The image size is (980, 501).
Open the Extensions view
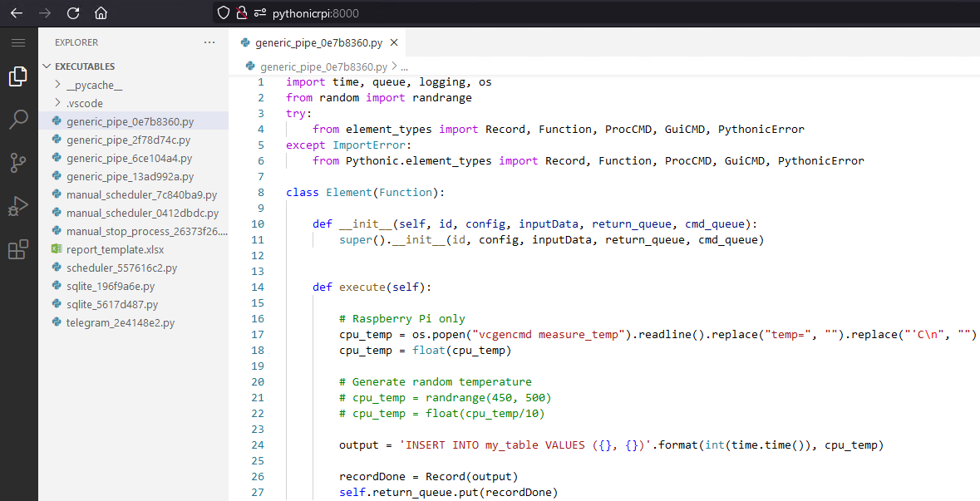click(x=18, y=250)
